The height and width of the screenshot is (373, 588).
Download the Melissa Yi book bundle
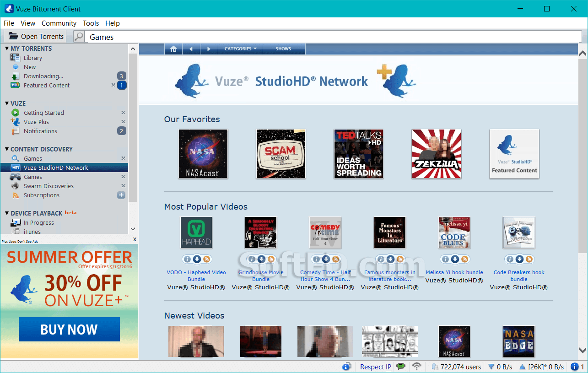[x=455, y=259]
